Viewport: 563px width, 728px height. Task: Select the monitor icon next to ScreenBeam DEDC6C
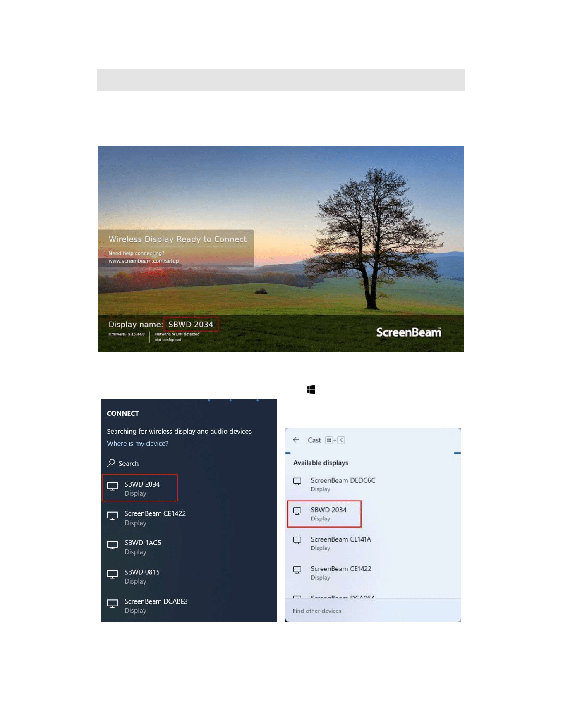(x=297, y=482)
